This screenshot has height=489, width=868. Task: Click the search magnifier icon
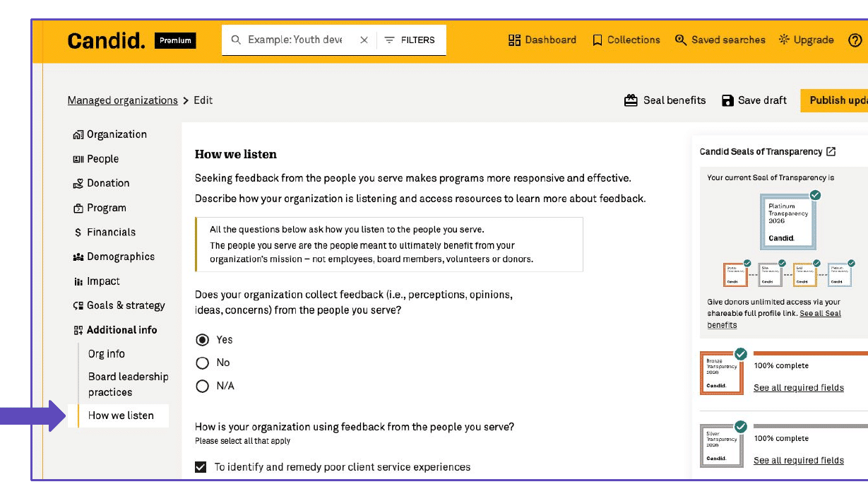236,40
